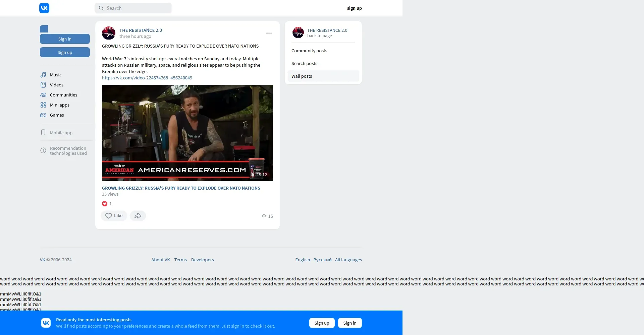Image resolution: width=644 pixels, height=335 pixels.
Task: Open the Mobile app link
Action: pos(61,133)
